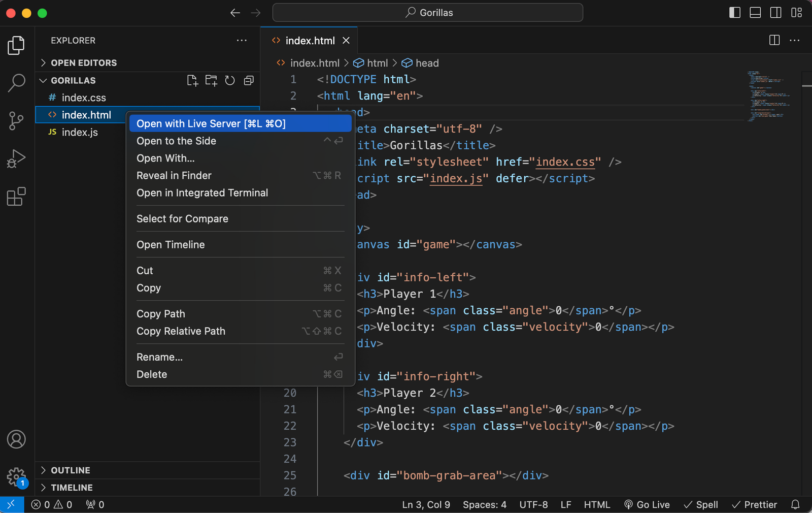Image resolution: width=812 pixels, height=513 pixels.
Task: Open editor more actions ellipsis
Action: [795, 40]
